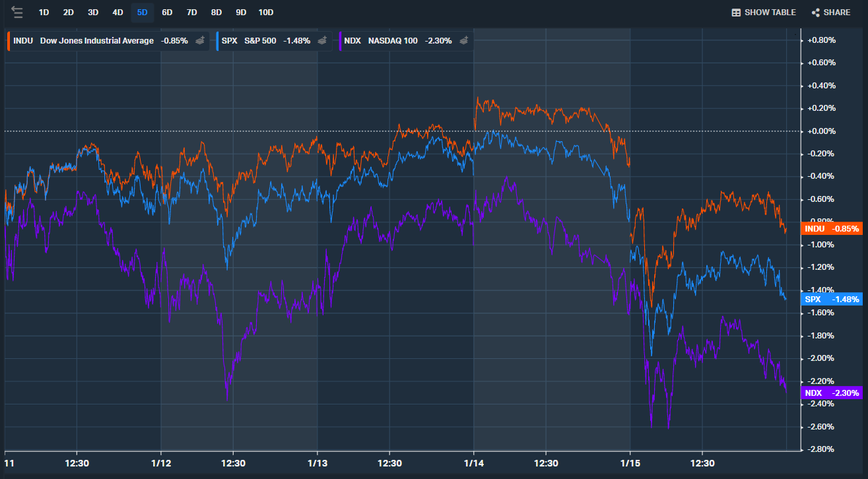Click the -1.00% label on the y-axis
868x479 pixels.
pyautogui.click(x=822, y=245)
